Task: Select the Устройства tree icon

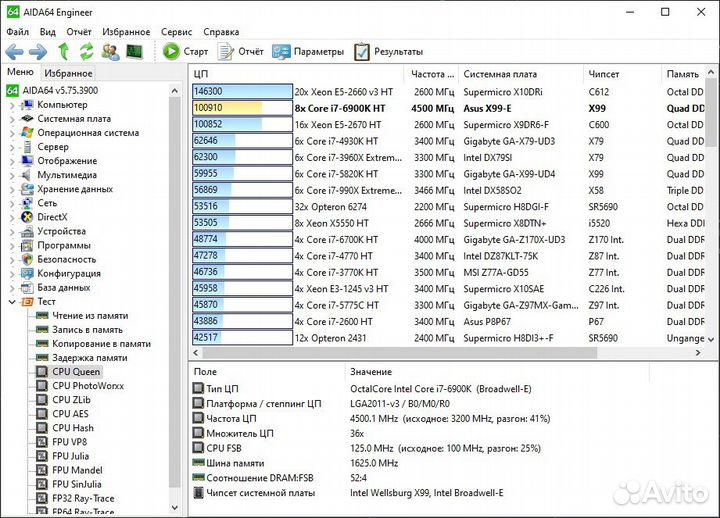Action: point(27,231)
